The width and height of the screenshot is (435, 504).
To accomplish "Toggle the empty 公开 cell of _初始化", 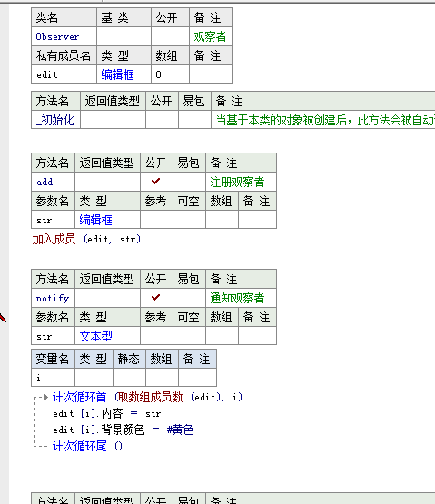I will pyautogui.click(x=162, y=120).
